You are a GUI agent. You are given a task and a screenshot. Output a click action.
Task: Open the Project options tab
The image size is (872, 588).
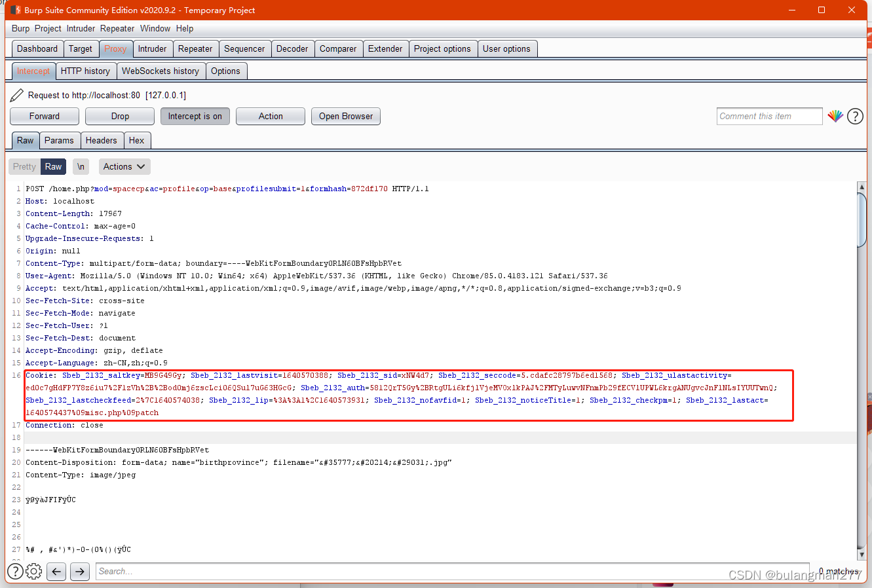point(442,48)
